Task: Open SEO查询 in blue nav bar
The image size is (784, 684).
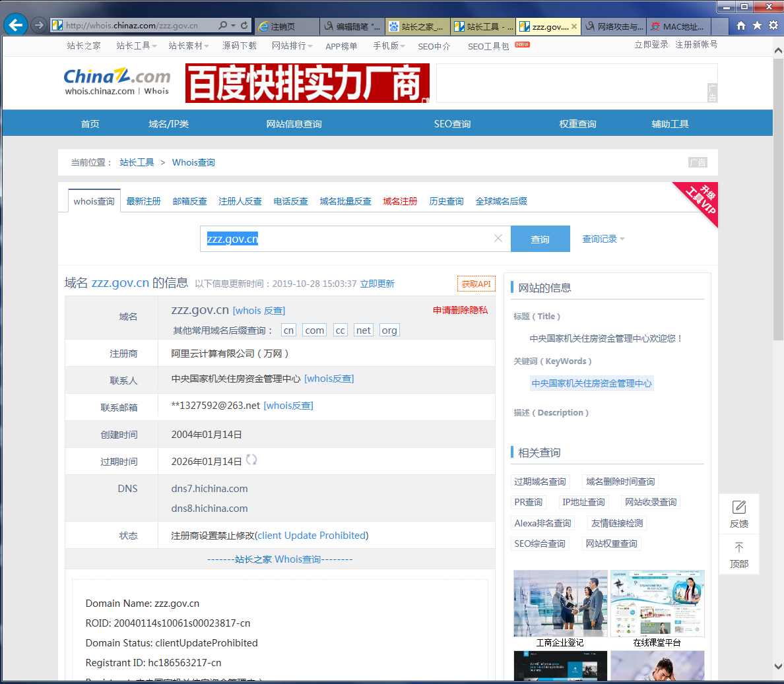Action: click(452, 123)
